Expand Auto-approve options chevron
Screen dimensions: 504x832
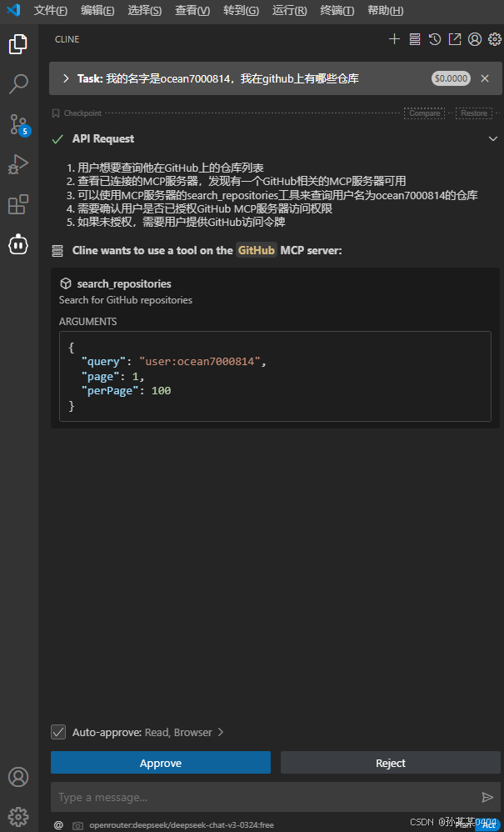[x=221, y=732]
